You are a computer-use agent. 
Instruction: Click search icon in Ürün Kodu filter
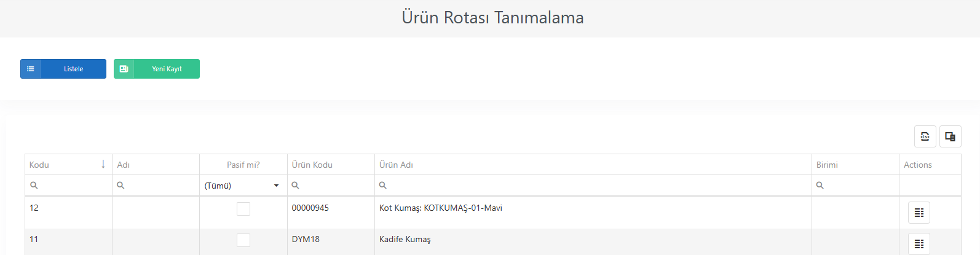[x=295, y=185]
